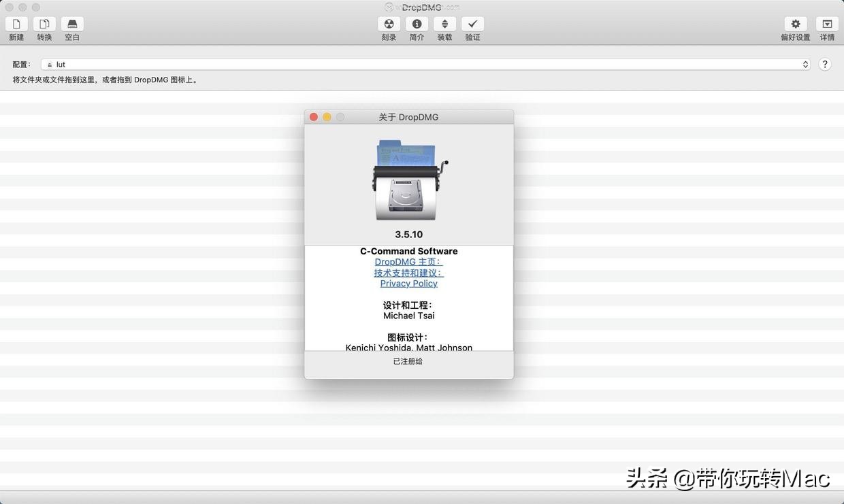This screenshot has width=844, height=504.
Task: Select the 转换 (Convert) tool
Action: [x=44, y=27]
